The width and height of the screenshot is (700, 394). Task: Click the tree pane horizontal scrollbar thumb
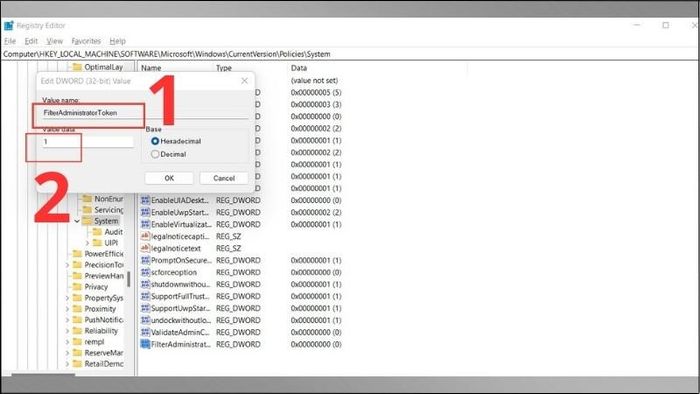click(43, 374)
